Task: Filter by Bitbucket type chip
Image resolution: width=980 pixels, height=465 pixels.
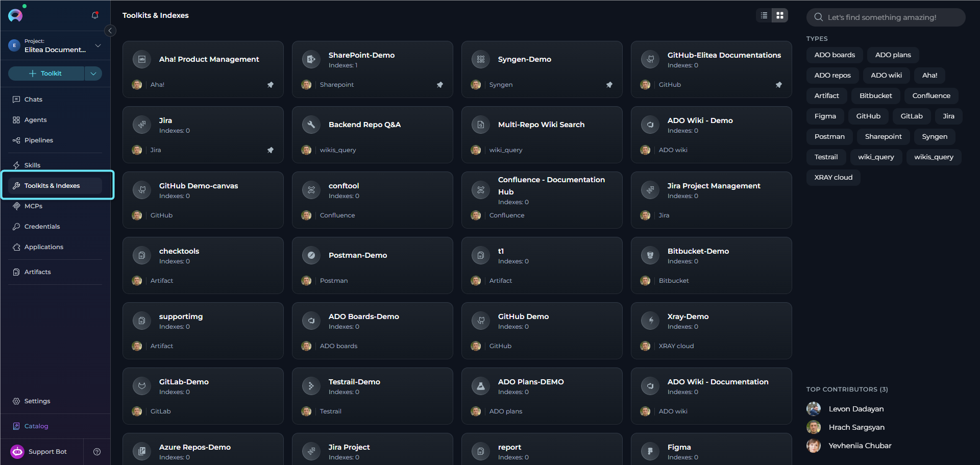Action: click(x=875, y=96)
